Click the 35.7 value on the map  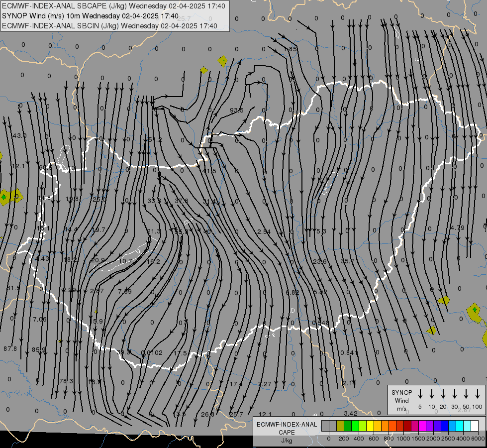coord(348,261)
